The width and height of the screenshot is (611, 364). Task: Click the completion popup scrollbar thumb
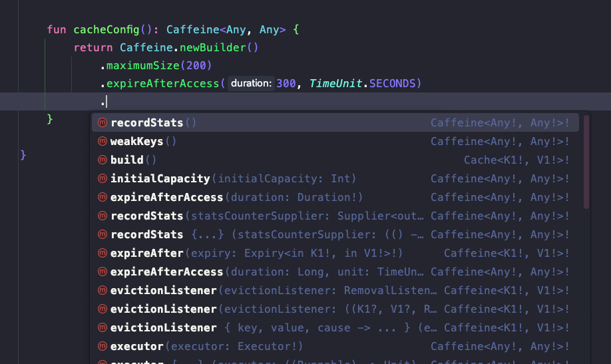coord(586,162)
